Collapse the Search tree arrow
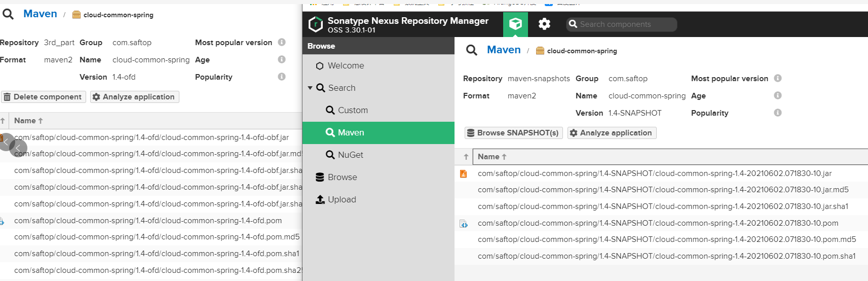The image size is (868, 281). click(x=310, y=88)
